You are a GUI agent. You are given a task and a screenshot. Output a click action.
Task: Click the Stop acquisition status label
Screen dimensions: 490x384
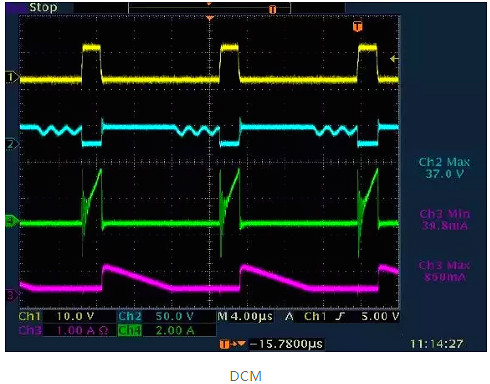tap(43, 7)
